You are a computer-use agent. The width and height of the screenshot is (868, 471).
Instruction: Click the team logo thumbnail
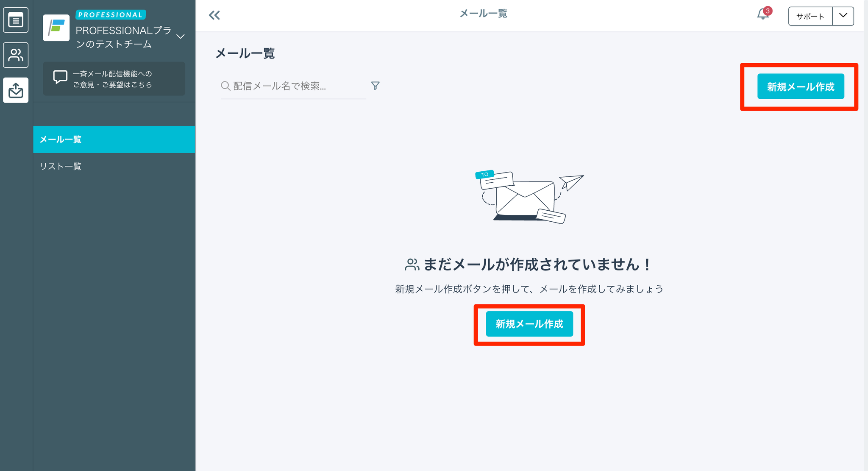point(56,28)
